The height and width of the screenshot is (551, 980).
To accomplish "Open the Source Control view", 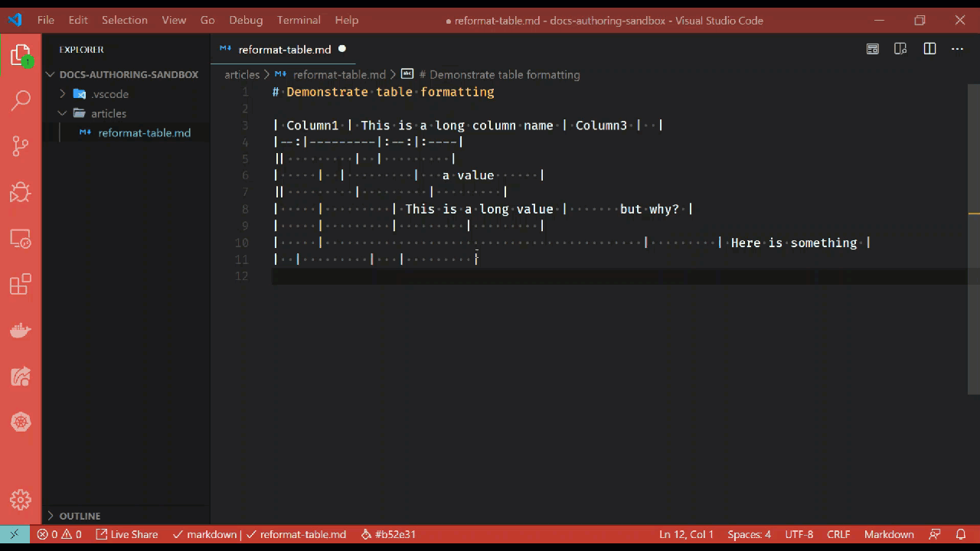I will pos(21,146).
